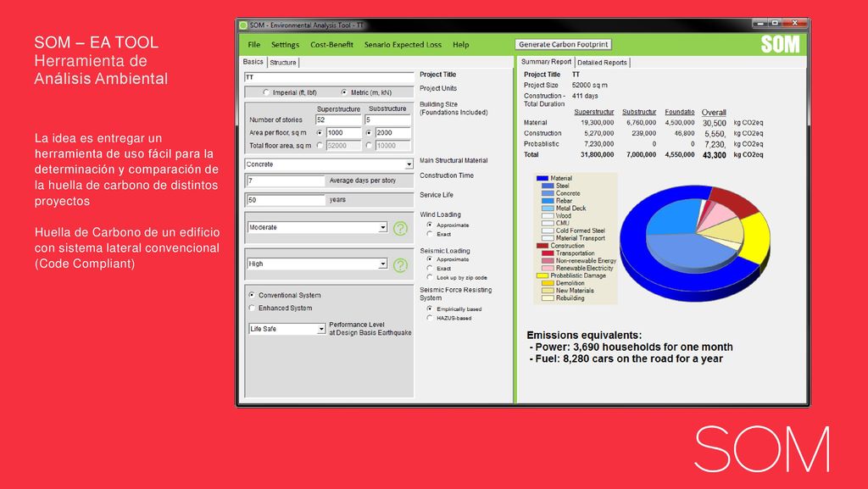The height and width of the screenshot is (489, 868).
Task: Click the Steel legend swatch
Action: click(x=548, y=186)
